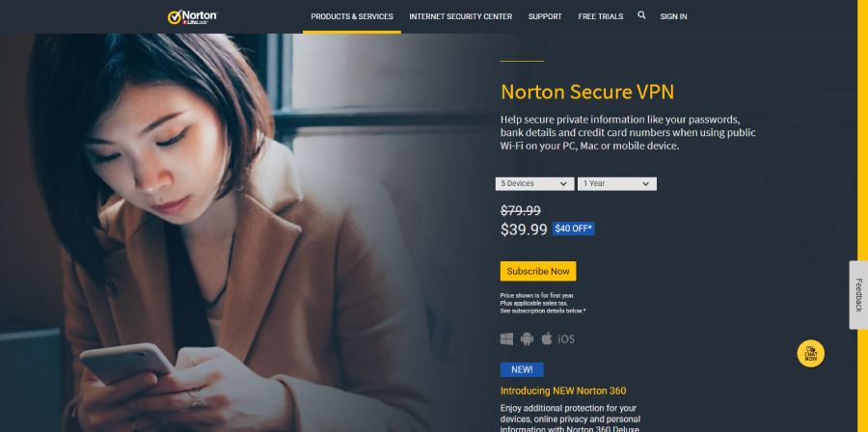The image size is (868, 432).
Task: Click the Apple platform icon
Action: coord(547,338)
